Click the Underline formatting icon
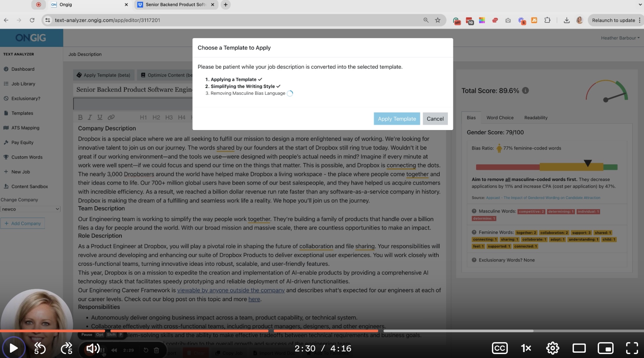 (100, 117)
